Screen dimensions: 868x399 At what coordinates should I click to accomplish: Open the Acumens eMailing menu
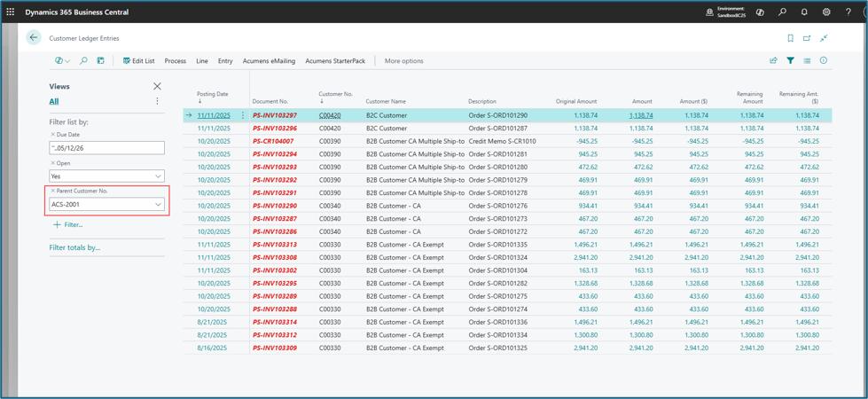269,61
